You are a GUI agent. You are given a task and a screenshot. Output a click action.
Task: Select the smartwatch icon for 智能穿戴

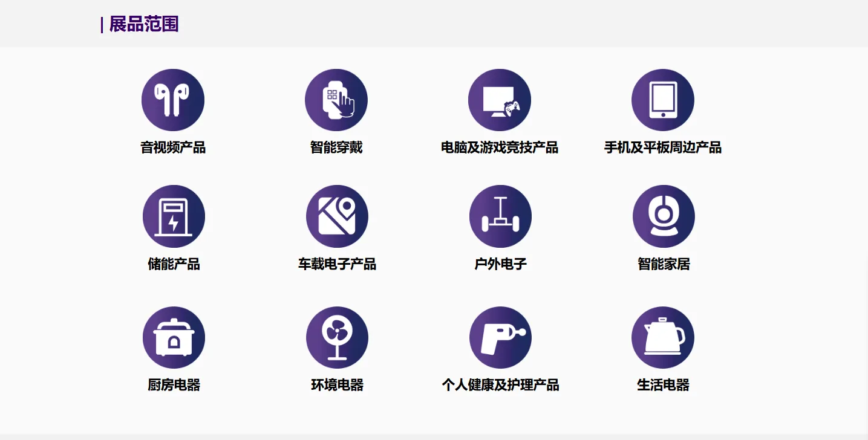point(336,100)
